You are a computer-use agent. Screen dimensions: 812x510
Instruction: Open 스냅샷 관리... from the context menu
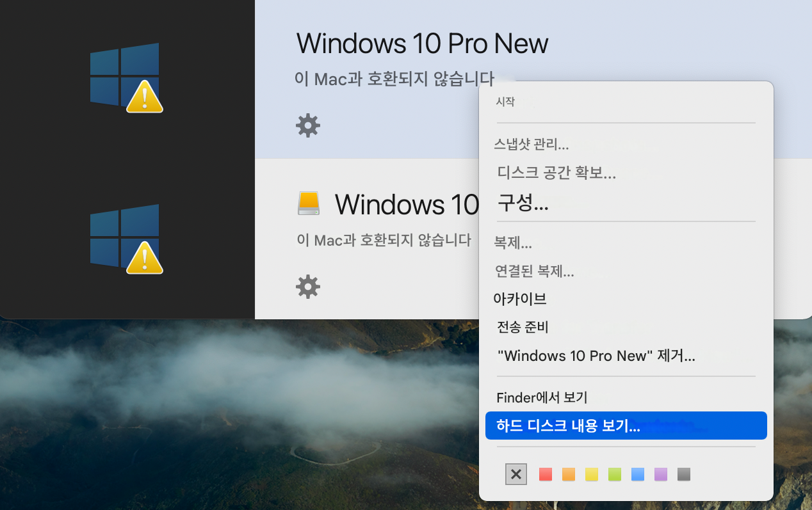(x=532, y=145)
